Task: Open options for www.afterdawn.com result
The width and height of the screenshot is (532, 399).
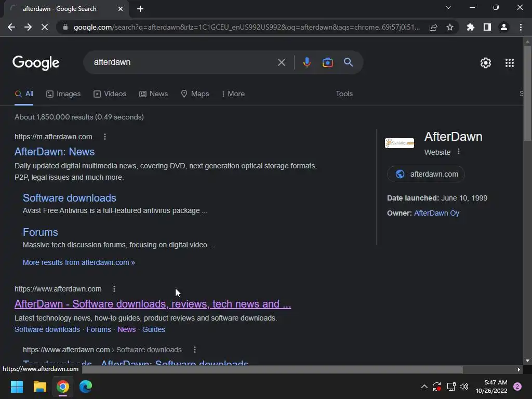Action: click(114, 289)
